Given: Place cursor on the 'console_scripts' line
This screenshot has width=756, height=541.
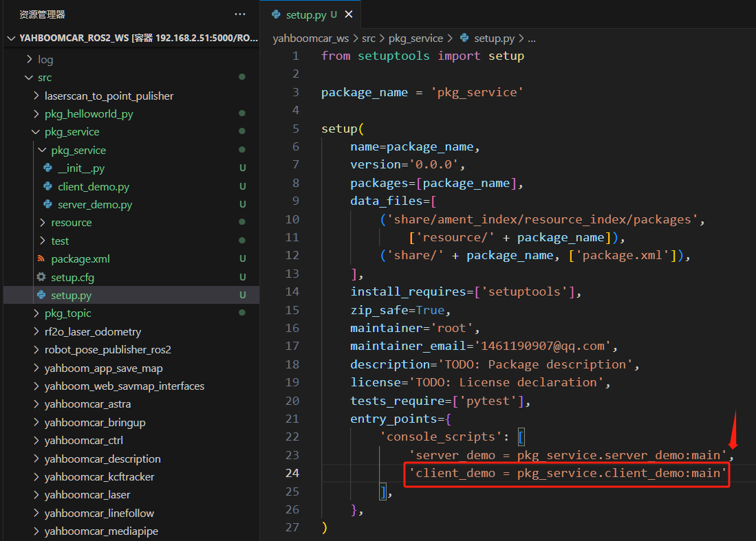Looking at the screenshot, I should 452,437.
